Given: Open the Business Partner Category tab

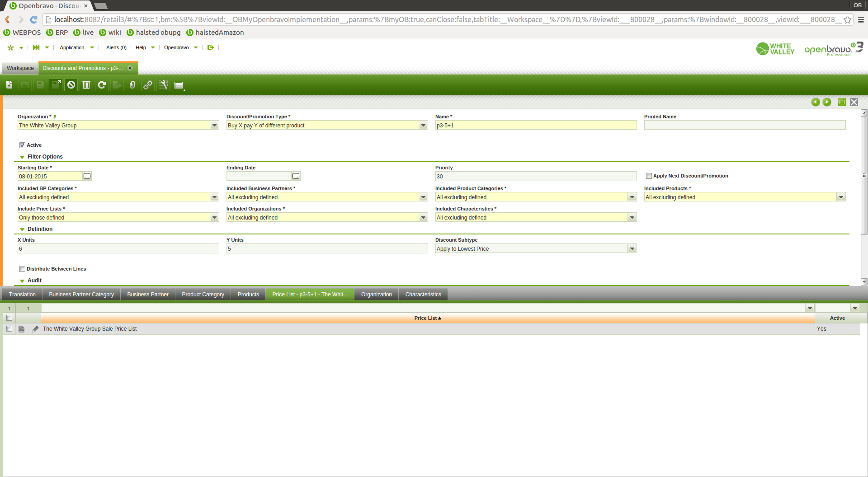Looking at the screenshot, I should [x=81, y=295].
